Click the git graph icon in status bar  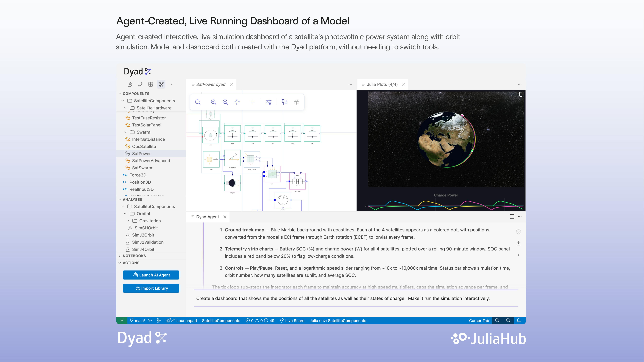pos(158,321)
